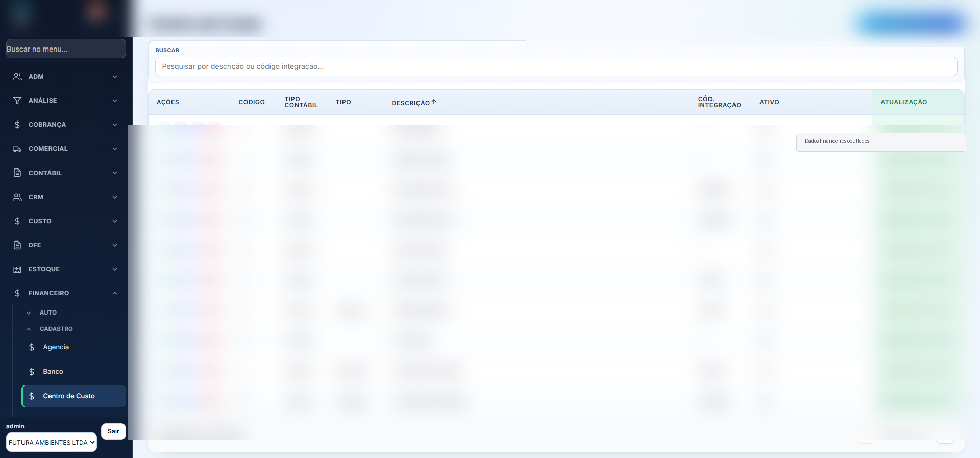Click the dollar icon beside Banco
980x458 pixels.
click(32, 372)
